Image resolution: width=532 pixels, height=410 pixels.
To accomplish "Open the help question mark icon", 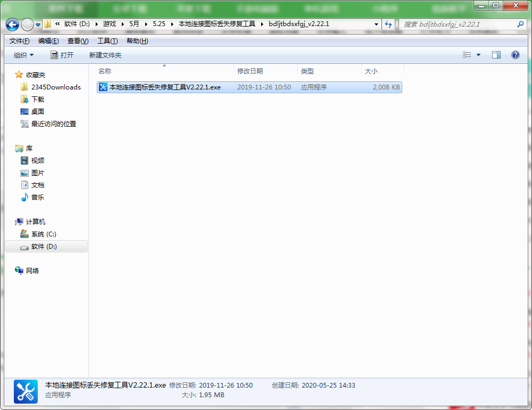I will [516, 55].
